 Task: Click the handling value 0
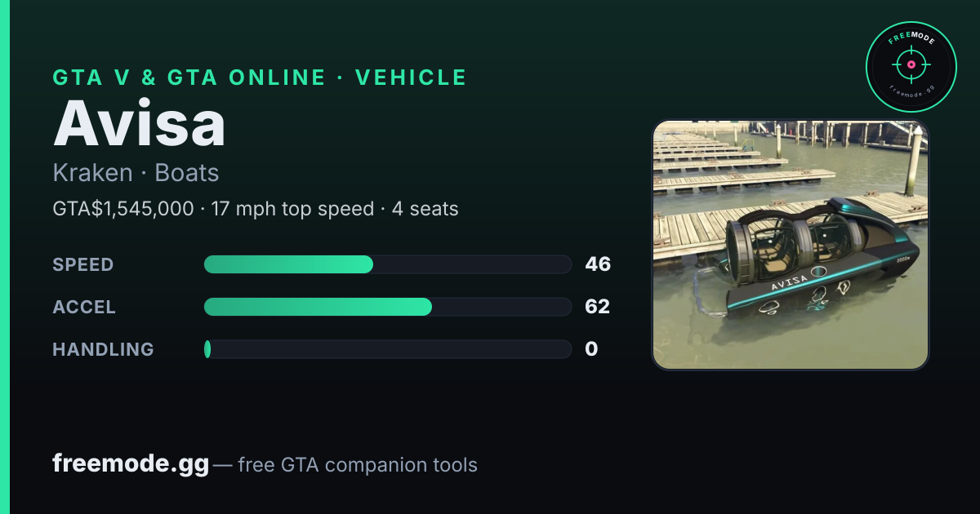591,349
